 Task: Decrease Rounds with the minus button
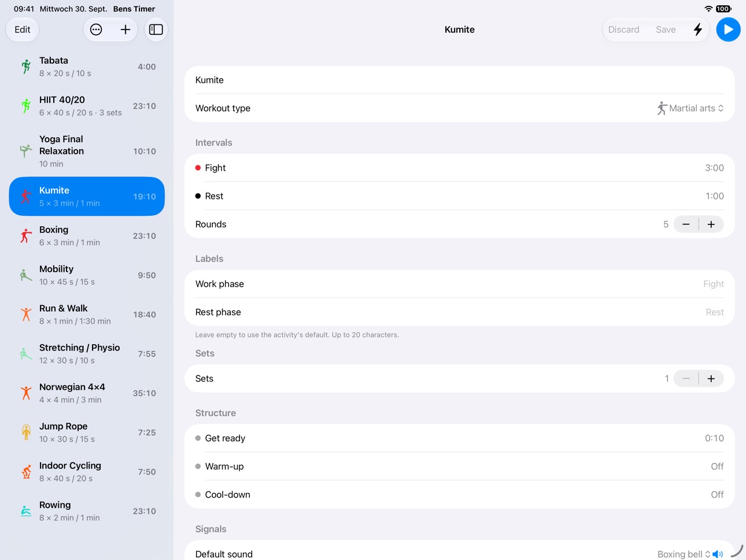[686, 224]
